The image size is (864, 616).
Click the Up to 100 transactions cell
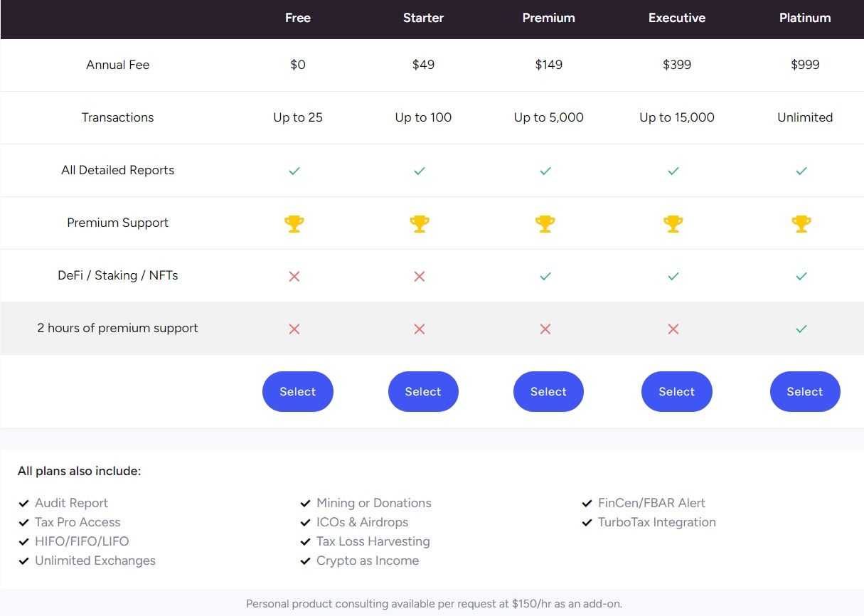(423, 117)
